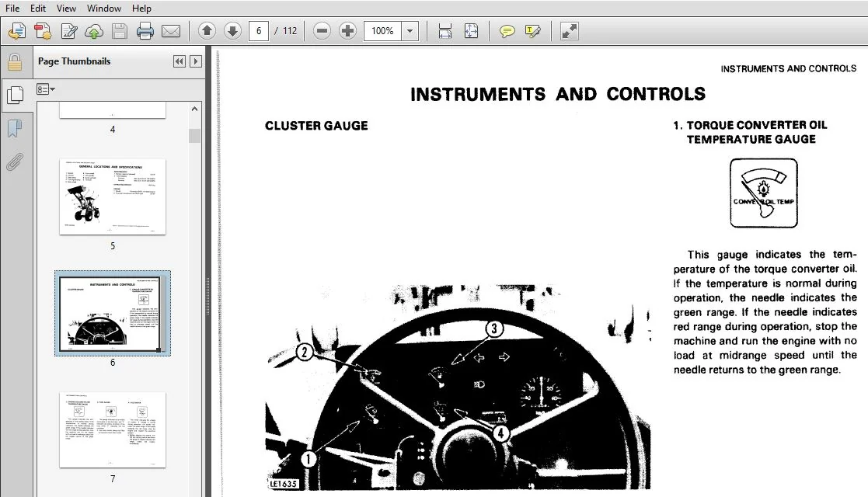Open the thumbnails options dropdown menu
Viewport: 868px width, 497px height.
(46, 89)
